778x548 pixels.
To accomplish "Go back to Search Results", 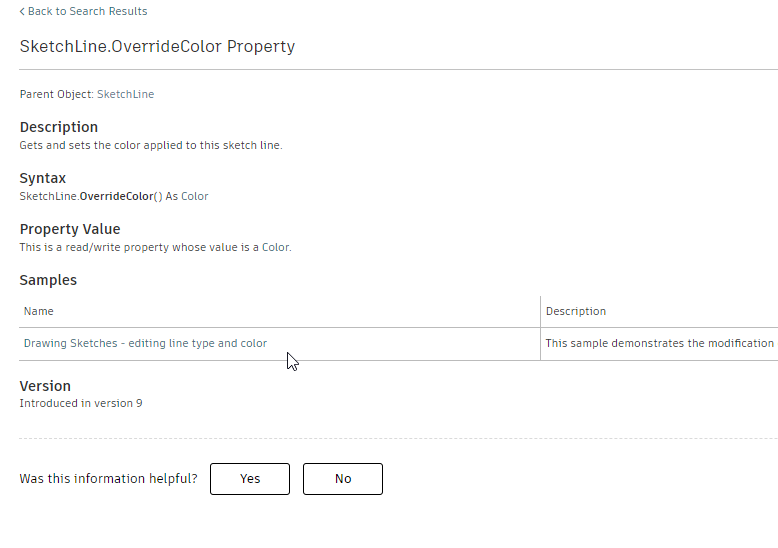I will pos(83,11).
